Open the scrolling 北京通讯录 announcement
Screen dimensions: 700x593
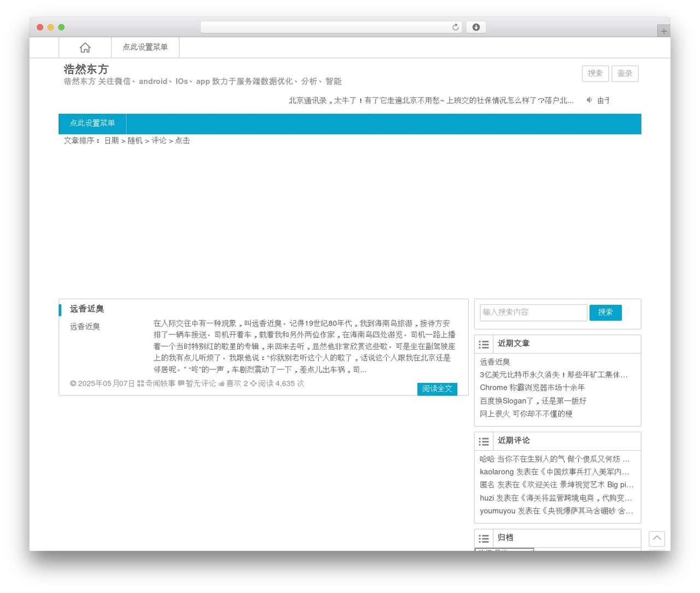[x=431, y=101]
